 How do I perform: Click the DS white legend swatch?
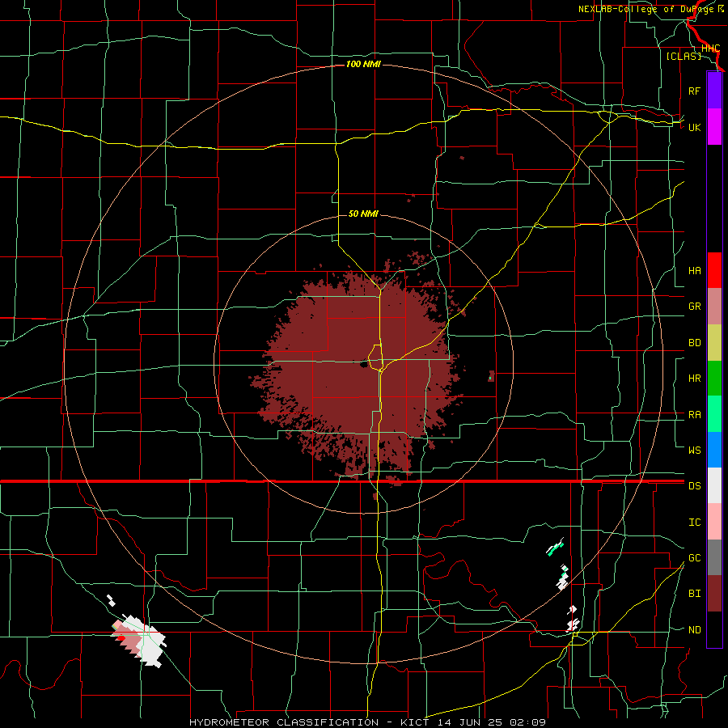point(714,485)
